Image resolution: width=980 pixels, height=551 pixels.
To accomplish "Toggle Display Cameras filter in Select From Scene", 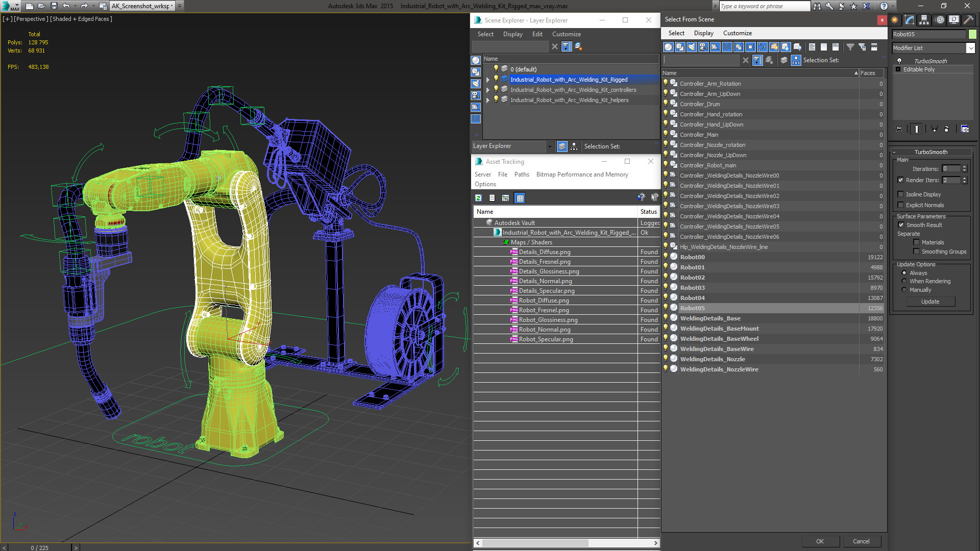I will [x=703, y=47].
